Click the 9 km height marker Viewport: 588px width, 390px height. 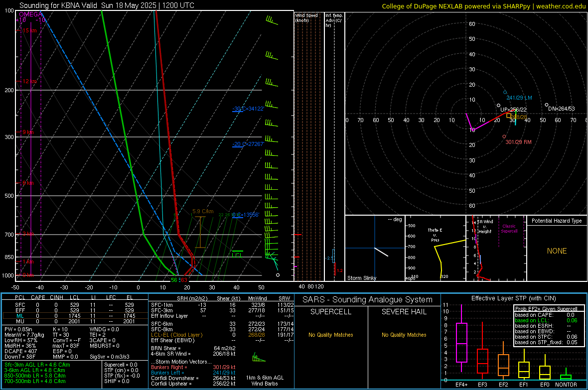(28, 132)
